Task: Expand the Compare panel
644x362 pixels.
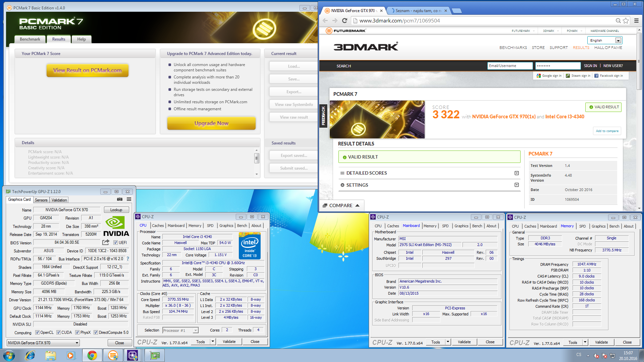Action: (341, 205)
